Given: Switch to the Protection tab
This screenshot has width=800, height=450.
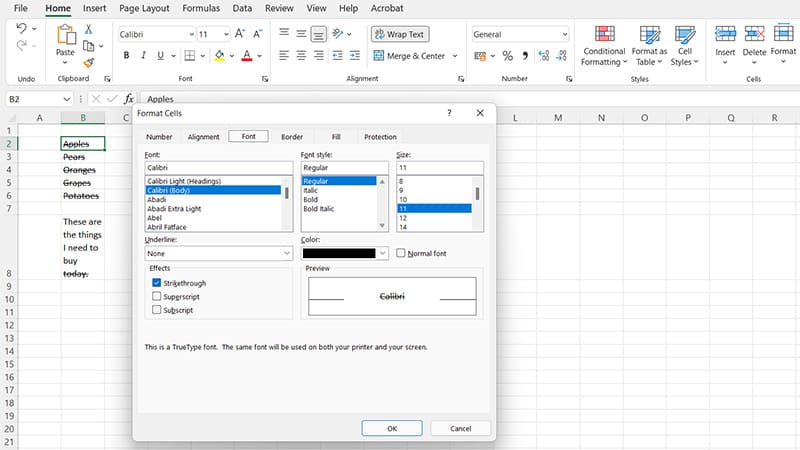Looking at the screenshot, I should coord(380,137).
